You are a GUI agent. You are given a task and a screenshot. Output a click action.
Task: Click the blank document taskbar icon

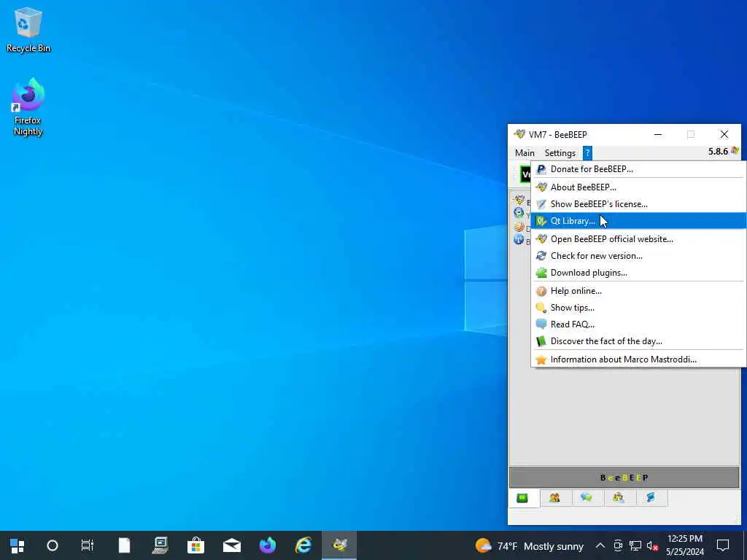point(124,545)
